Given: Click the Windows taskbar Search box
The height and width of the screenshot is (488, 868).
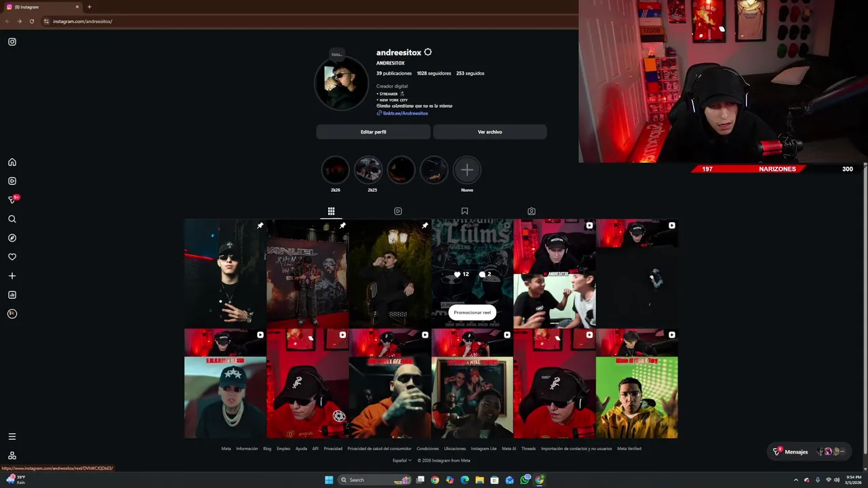Looking at the screenshot, I should click(375, 480).
